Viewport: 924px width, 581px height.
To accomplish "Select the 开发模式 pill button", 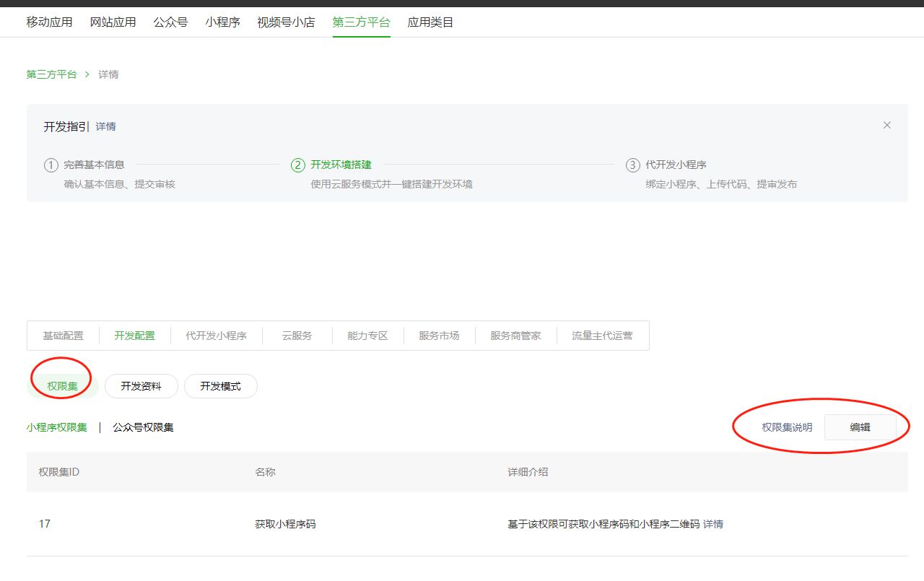I will [x=220, y=386].
